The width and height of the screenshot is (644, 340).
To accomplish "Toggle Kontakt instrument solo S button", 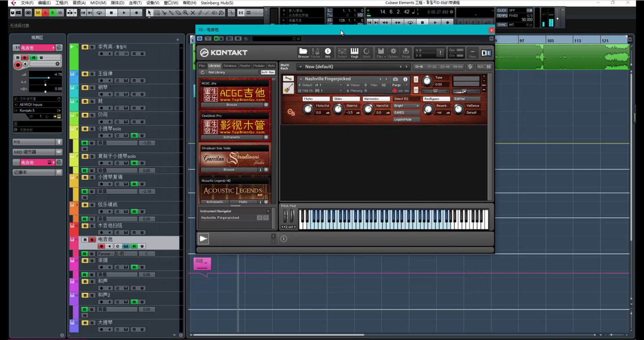I will coord(416,80).
